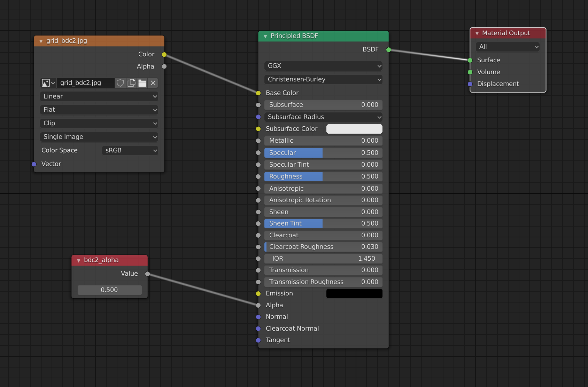Click the Base Color input socket
This screenshot has width=588, height=387.
(258, 93)
